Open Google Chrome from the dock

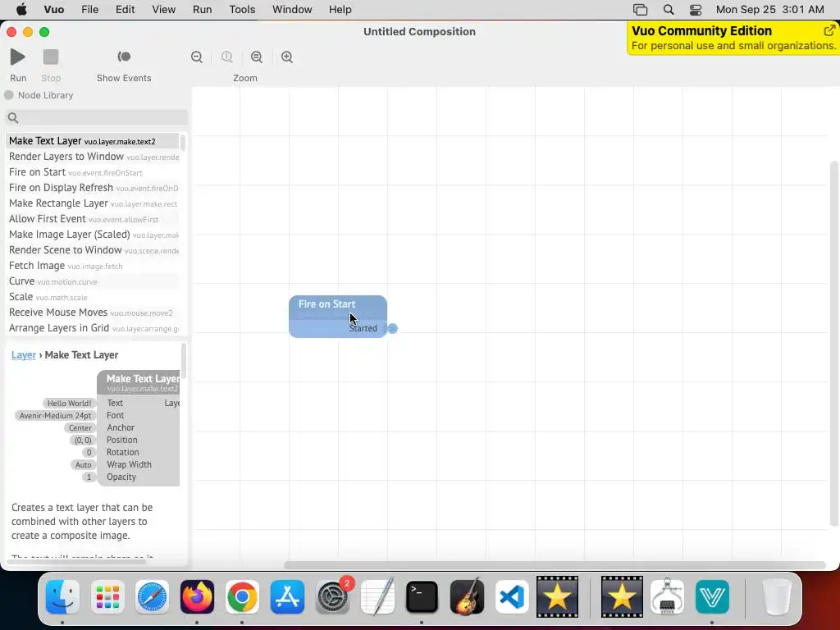pyautogui.click(x=242, y=596)
